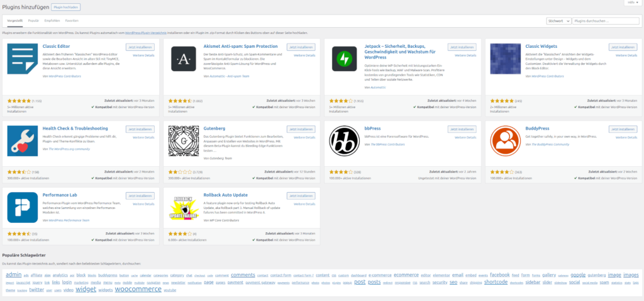Viewport: 644px width, 301px height.
Task: Click the Rollback Auto Update title
Action: pyautogui.click(x=226, y=195)
